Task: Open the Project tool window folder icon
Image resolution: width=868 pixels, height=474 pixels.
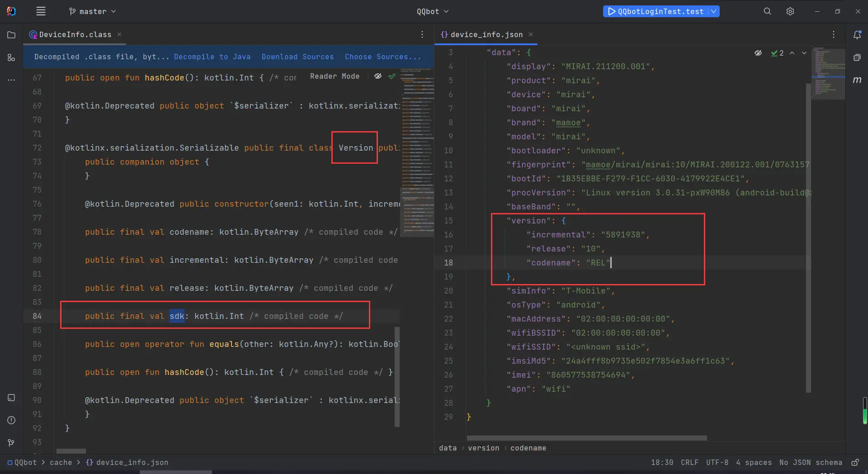Action: pos(11,35)
